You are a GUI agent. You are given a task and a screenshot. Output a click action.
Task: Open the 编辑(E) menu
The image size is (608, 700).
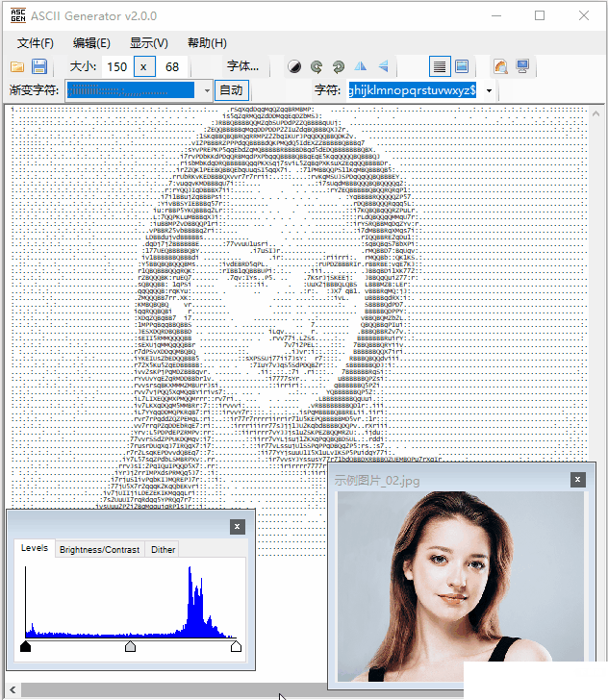pyautogui.click(x=91, y=43)
